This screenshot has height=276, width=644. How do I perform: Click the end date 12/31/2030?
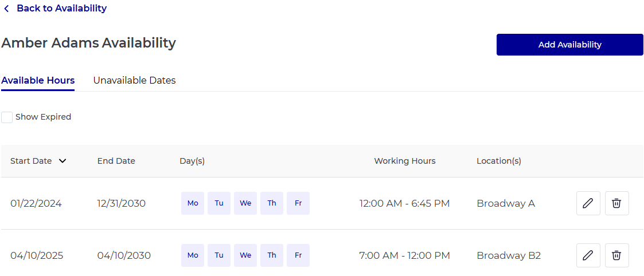122,203
